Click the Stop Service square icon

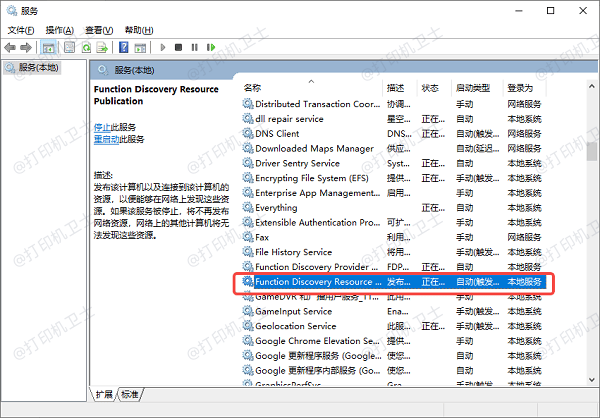(x=178, y=47)
